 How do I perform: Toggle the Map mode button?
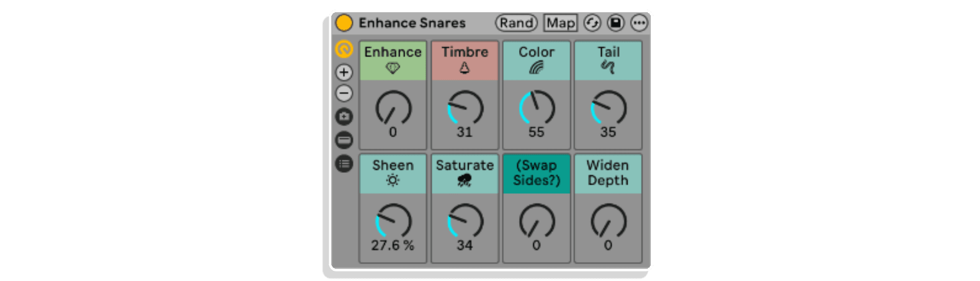(560, 23)
